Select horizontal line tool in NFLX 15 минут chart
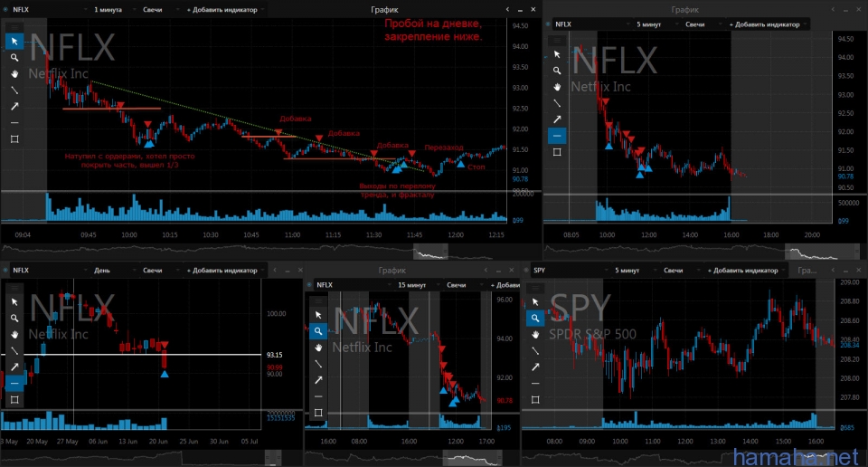868x467 pixels. (x=318, y=396)
